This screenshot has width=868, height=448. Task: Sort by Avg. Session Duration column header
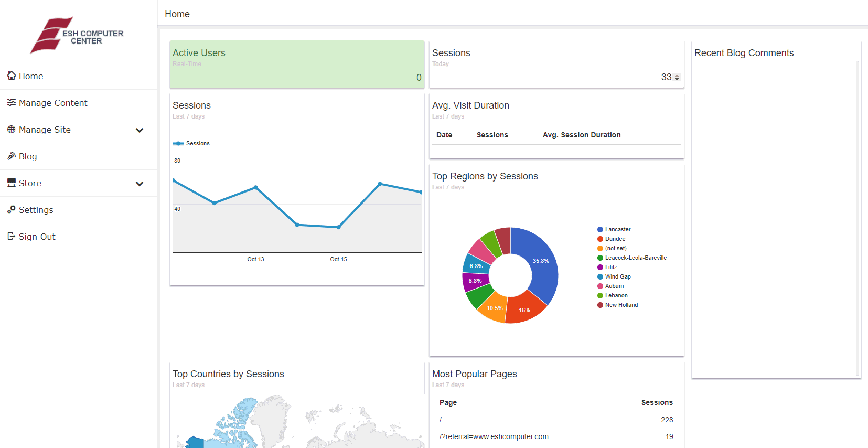(x=581, y=135)
